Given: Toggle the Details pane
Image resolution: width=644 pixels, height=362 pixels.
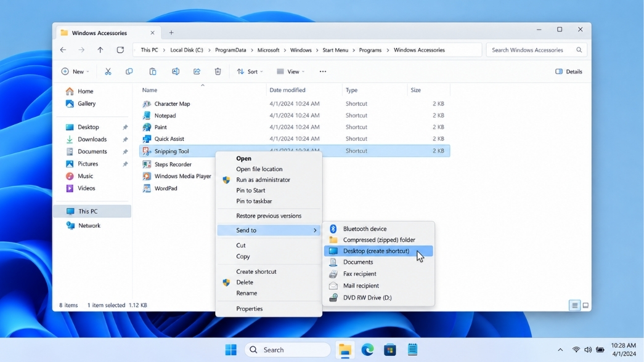Looking at the screenshot, I should pyautogui.click(x=568, y=71).
